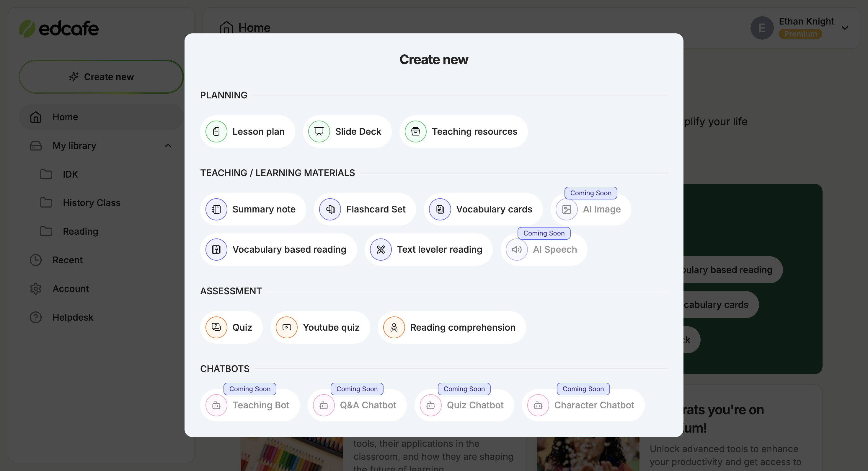Click the Flashcard Set cards icon

[330, 209]
